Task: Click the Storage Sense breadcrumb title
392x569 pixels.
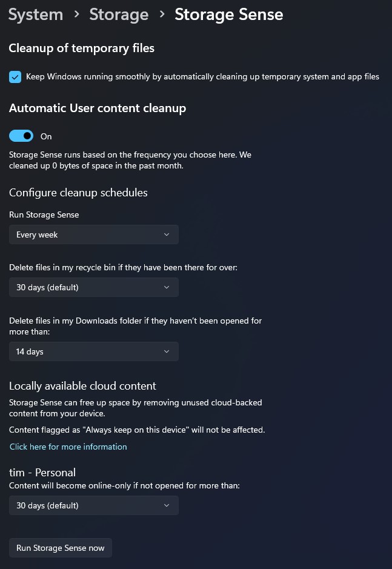Action: tap(228, 15)
